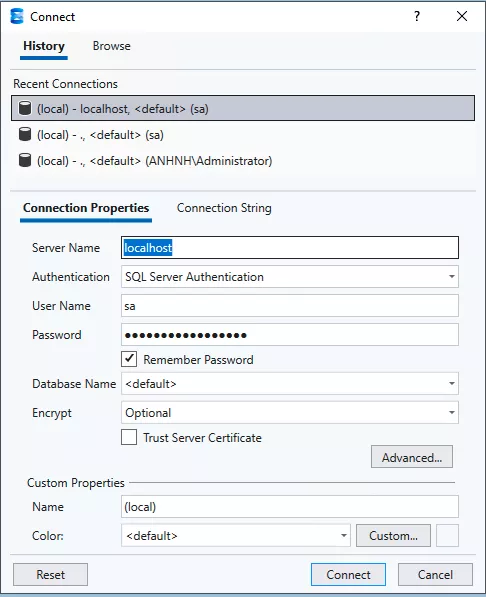This screenshot has width=486, height=597.
Task: Click the Password field
Action: 290,335
